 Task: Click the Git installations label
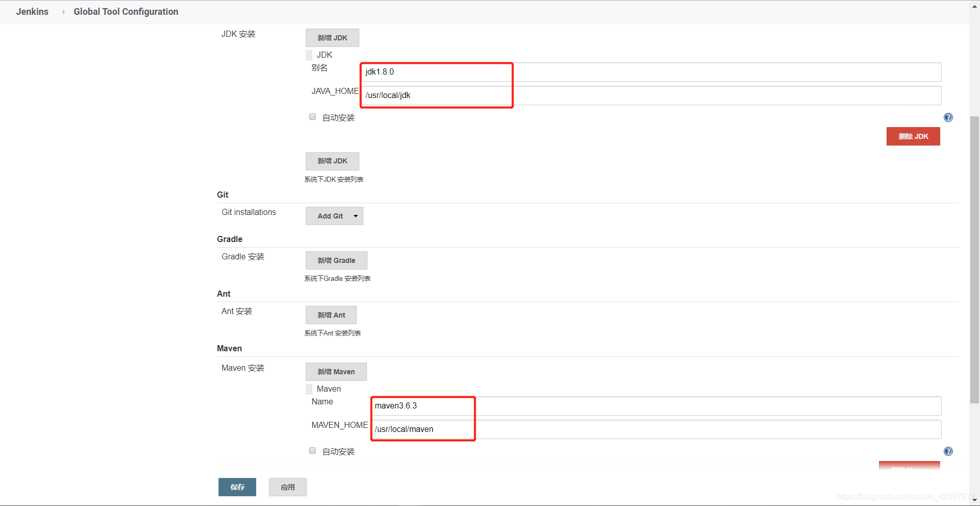click(249, 212)
